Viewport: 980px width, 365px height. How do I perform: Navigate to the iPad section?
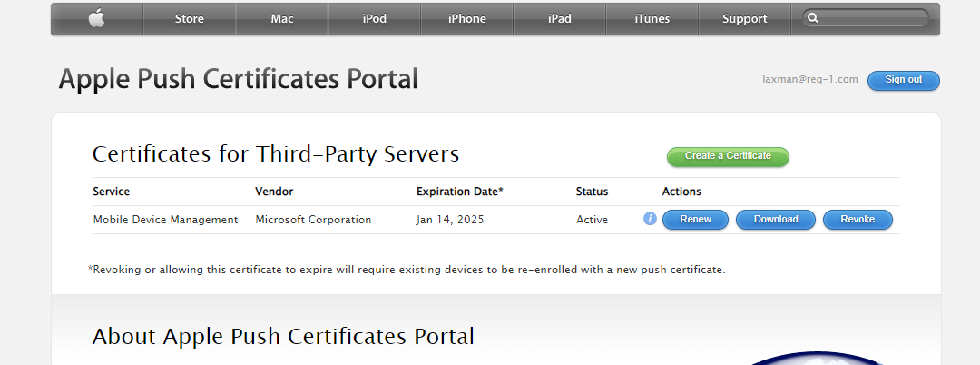point(560,19)
